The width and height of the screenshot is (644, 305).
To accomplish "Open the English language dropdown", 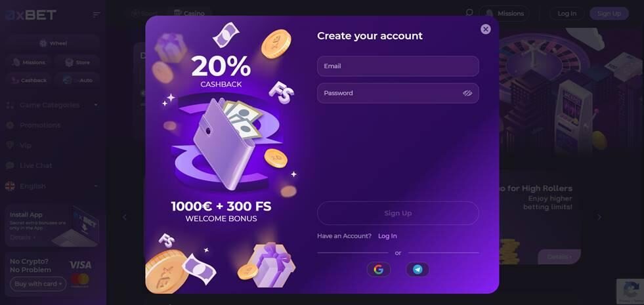I will coord(52,186).
